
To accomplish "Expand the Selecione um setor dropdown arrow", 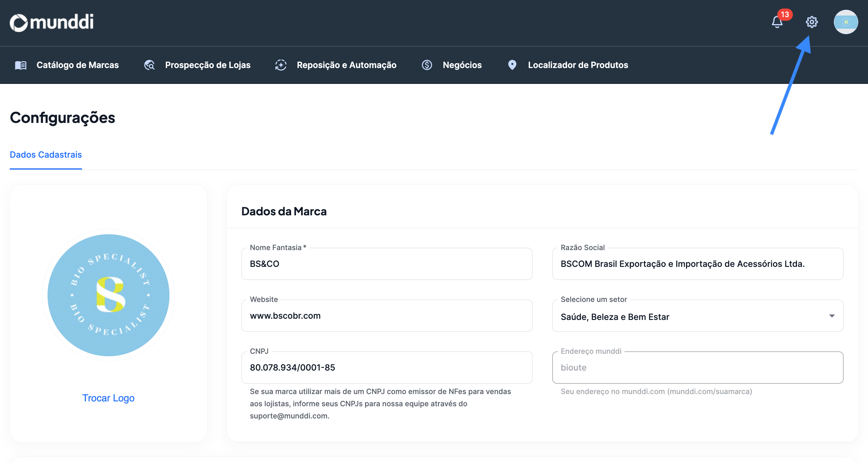I will pyautogui.click(x=832, y=316).
